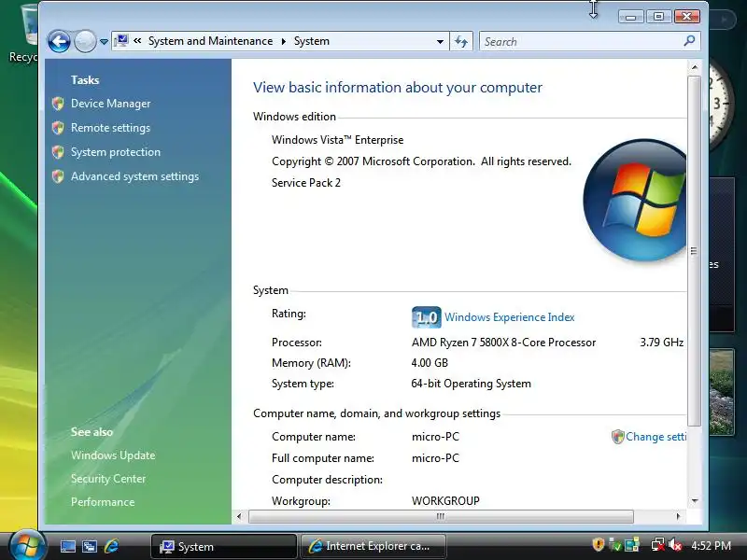The width and height of the screenshot is (747, 560).
Task: Open Windows Update under See also
Action: 113,455
